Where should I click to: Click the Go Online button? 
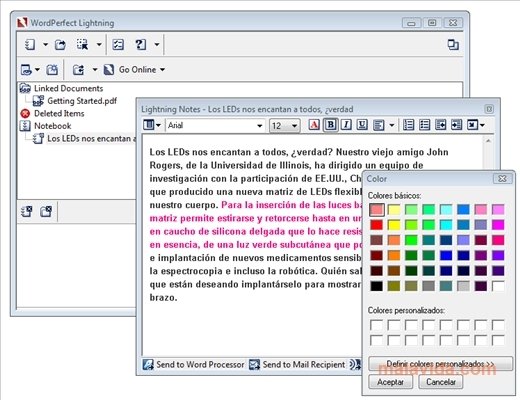(x=130, y=70)
